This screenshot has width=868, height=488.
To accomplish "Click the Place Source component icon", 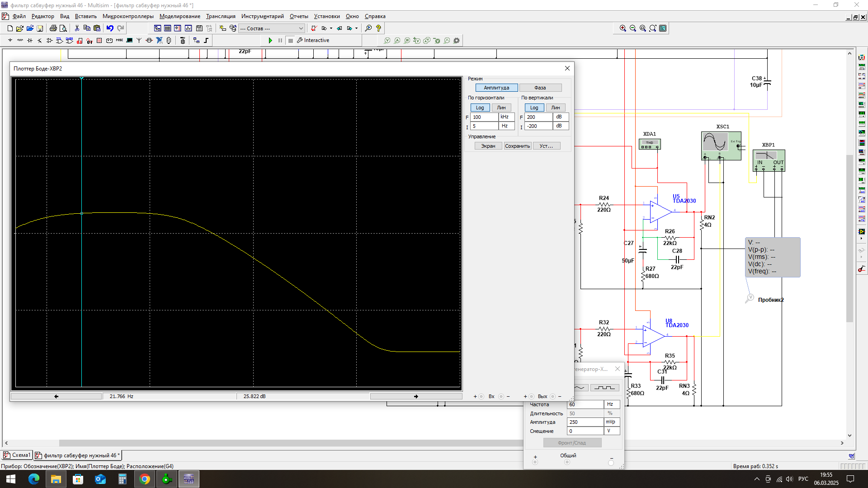I will 10,40.
